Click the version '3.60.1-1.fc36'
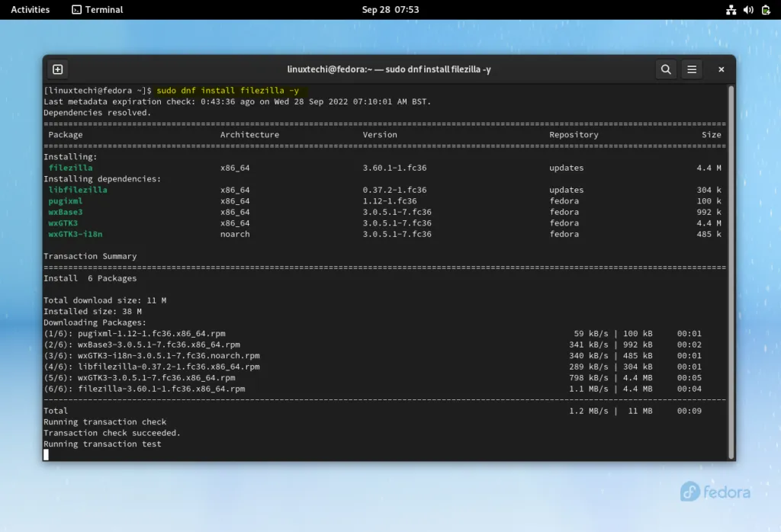Viewport: 781px width, 532px height. pyautogui.click(x=394, y=168)
